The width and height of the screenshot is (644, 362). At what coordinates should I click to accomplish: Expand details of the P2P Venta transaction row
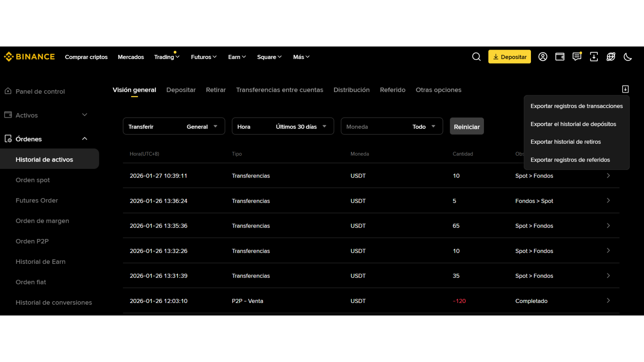click(x=608, y=301)
